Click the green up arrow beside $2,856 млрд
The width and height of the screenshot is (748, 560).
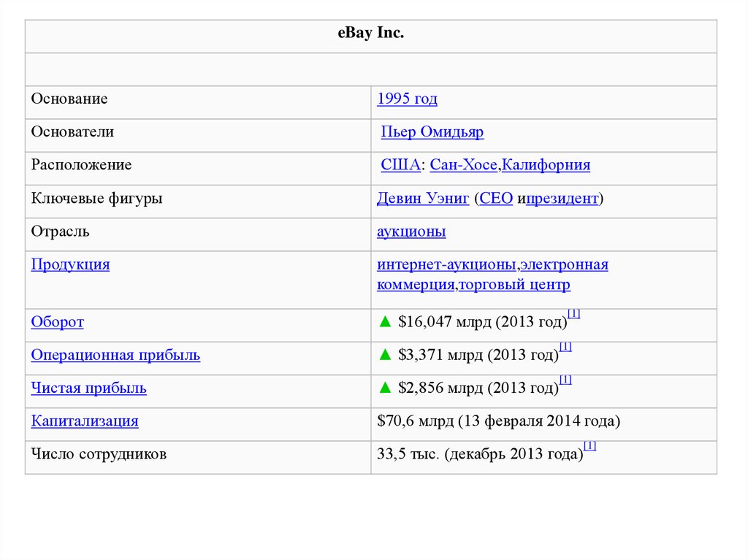(x=385, y=387)
